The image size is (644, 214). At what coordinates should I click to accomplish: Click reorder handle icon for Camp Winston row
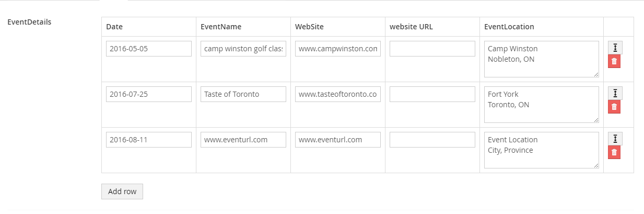point(615,48)
